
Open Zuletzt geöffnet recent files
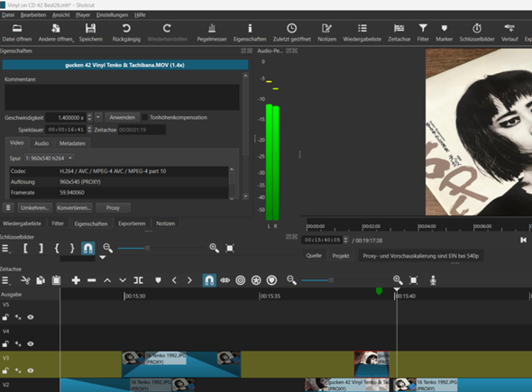point(292,32)
